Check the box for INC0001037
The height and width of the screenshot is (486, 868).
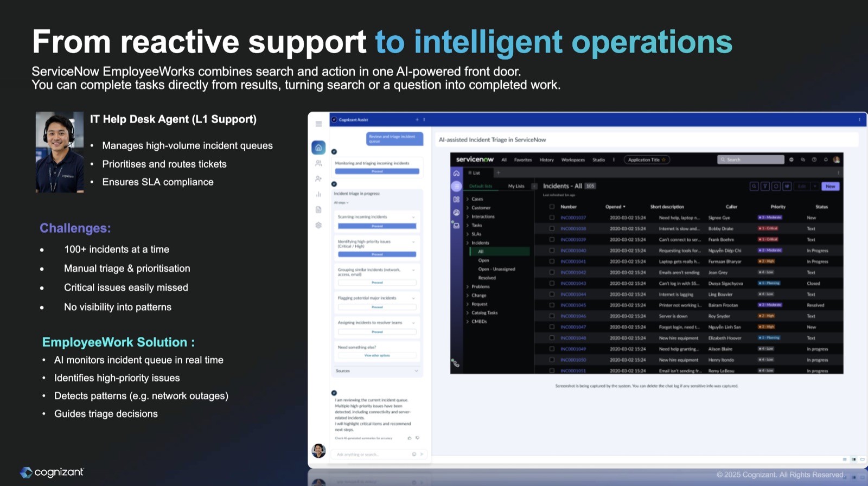(552, 218)
